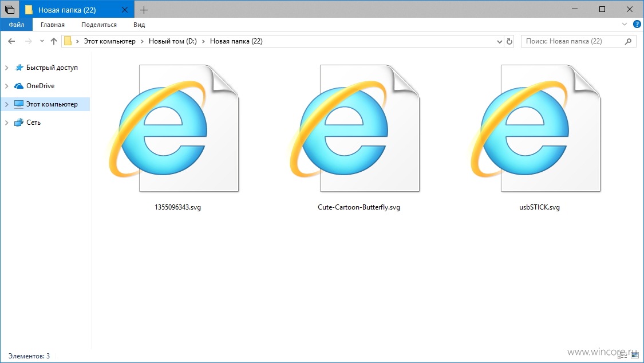Click the folder icon in address bar
Image resolution: width=644 pixels, height=363 pixels.
pos(68,41)
